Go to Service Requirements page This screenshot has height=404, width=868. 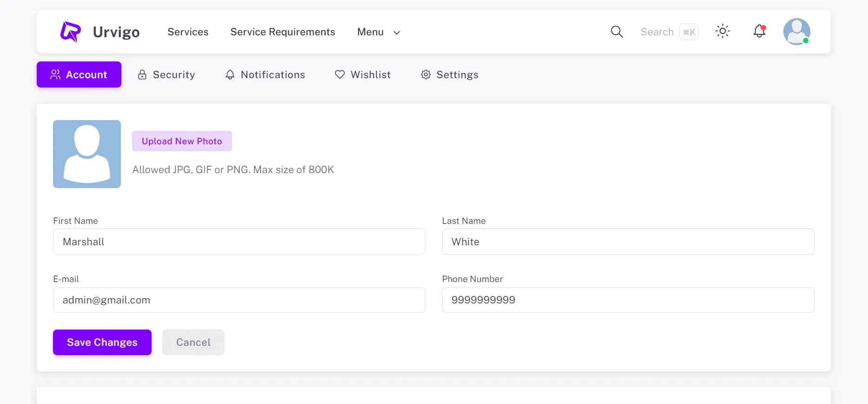click(x=283, y=32)
